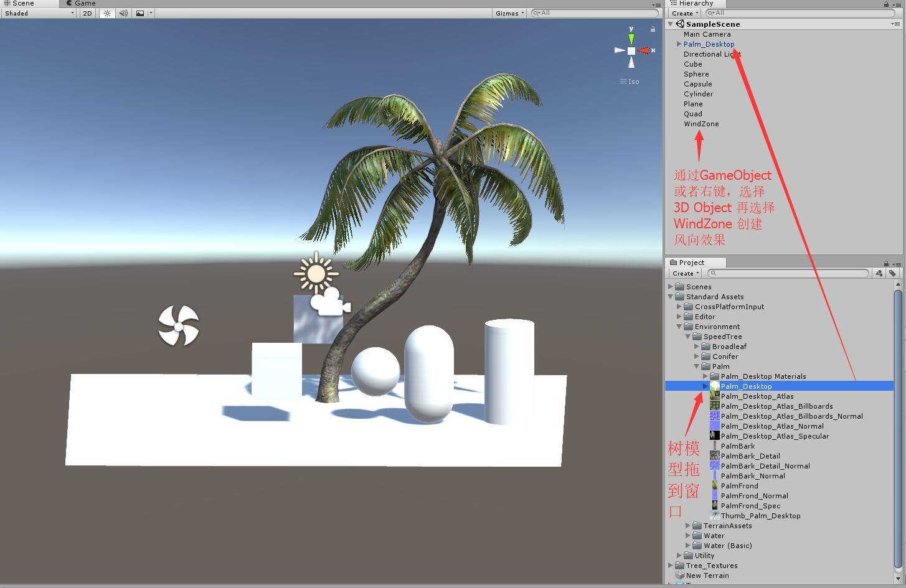Click the sphere object in Scene view
906x588 pixels.
(375, 371)
